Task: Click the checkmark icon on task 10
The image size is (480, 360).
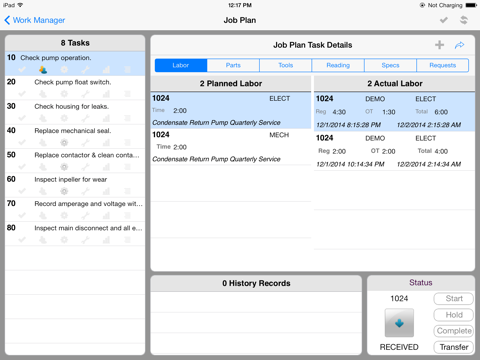Action: (x=22, y=70)
